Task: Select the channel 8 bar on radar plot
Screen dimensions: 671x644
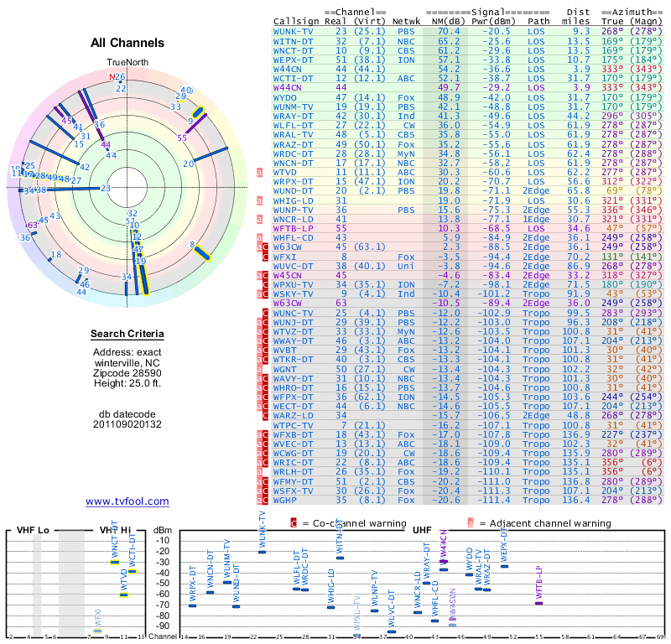Action: click(201, 252)
